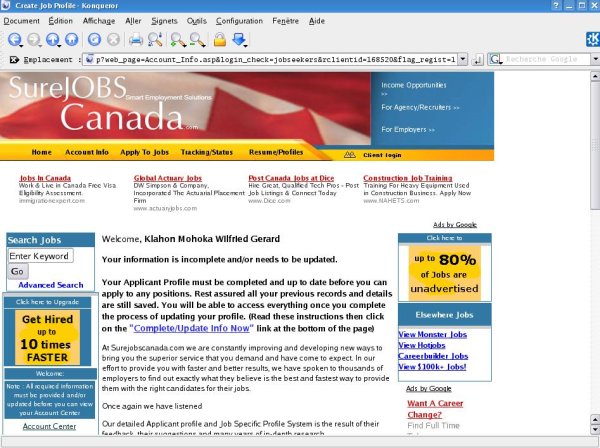
Task: Open the Outils menu
Action: 196,21
